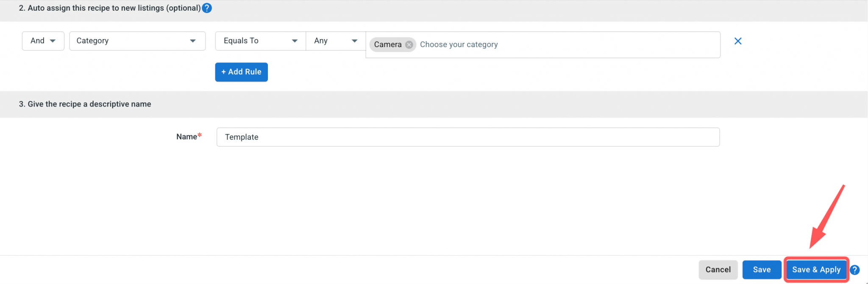Click the Name field label
This screenshot has height=284, width=868.
coord(186,137)
